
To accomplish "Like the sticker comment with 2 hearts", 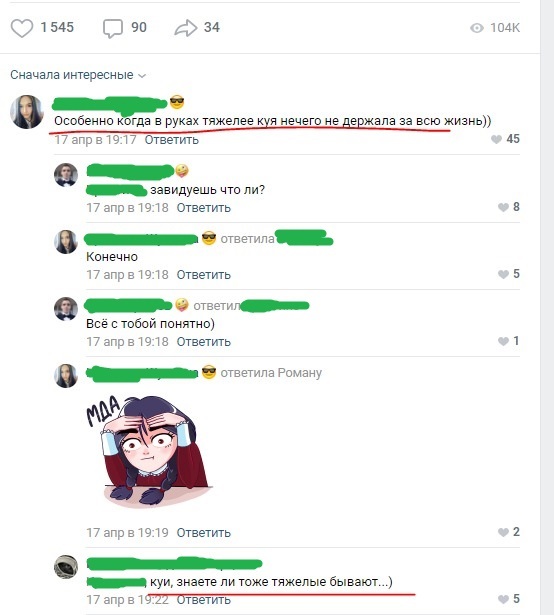I will [503, 532].
